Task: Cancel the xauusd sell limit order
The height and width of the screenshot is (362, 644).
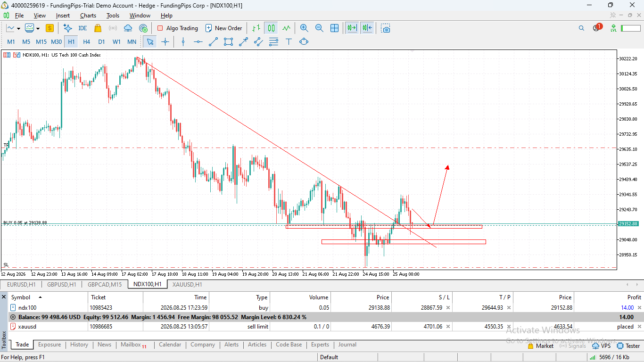Action: pyautogui.click(x=639, y=327)
